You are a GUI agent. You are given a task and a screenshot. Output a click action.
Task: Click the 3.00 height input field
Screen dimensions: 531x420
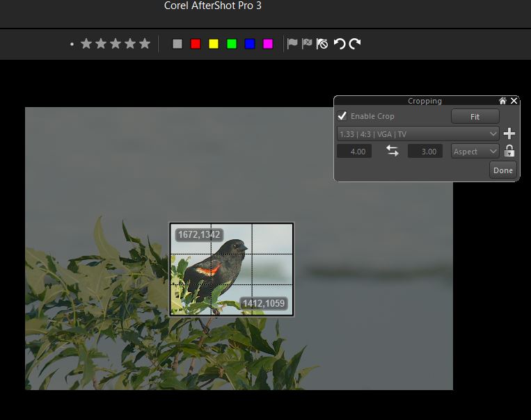pyautogui.click(x=425, y=151)
